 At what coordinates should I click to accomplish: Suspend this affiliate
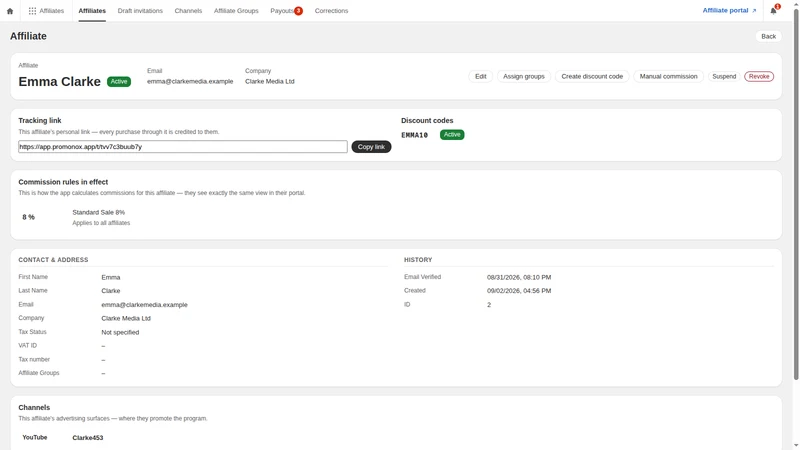point(724,77)
